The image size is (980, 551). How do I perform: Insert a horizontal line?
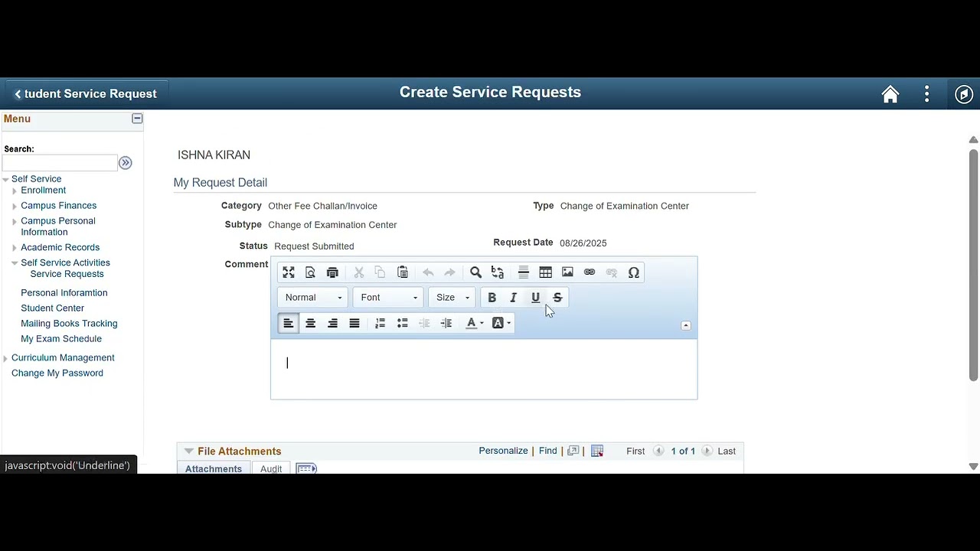(524, 272)
